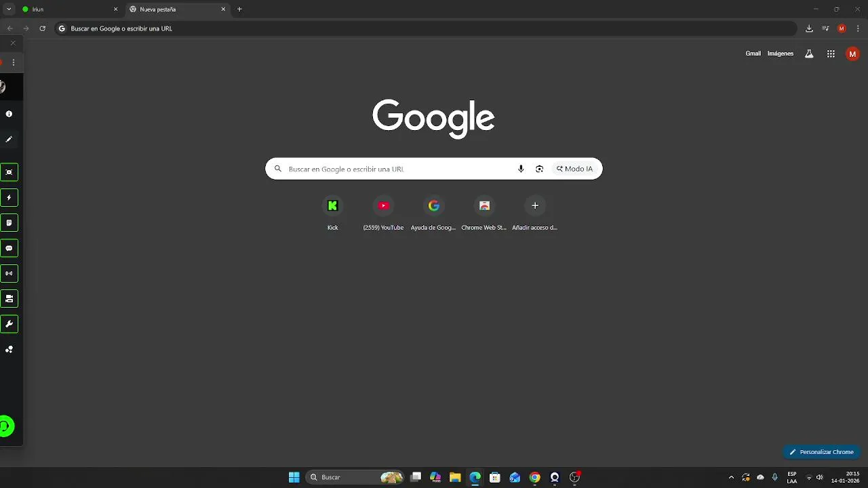868x488 pixels.
Task: Open the chat bubble icon in side panel
Action: (9, 248)
